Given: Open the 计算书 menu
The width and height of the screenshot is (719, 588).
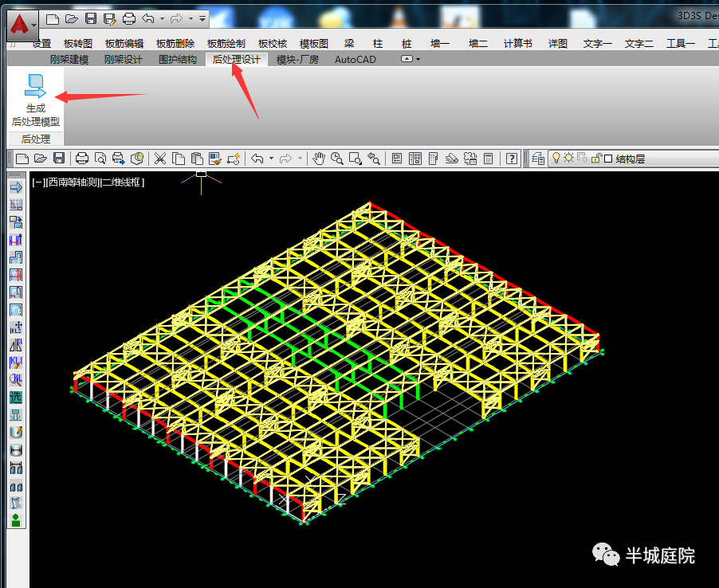Looking at the screenshot, I should pyautogui.click(x=517, y=44).
